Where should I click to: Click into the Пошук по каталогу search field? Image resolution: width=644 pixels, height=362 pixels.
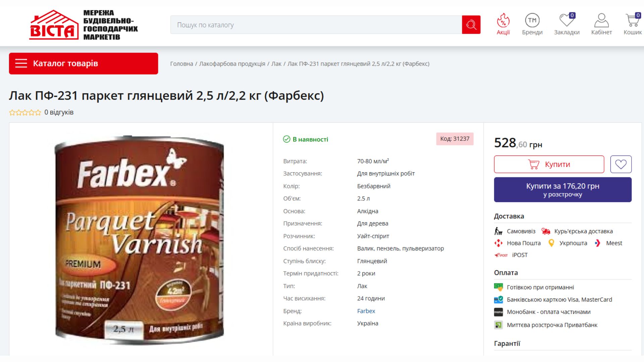coord(316,24)
